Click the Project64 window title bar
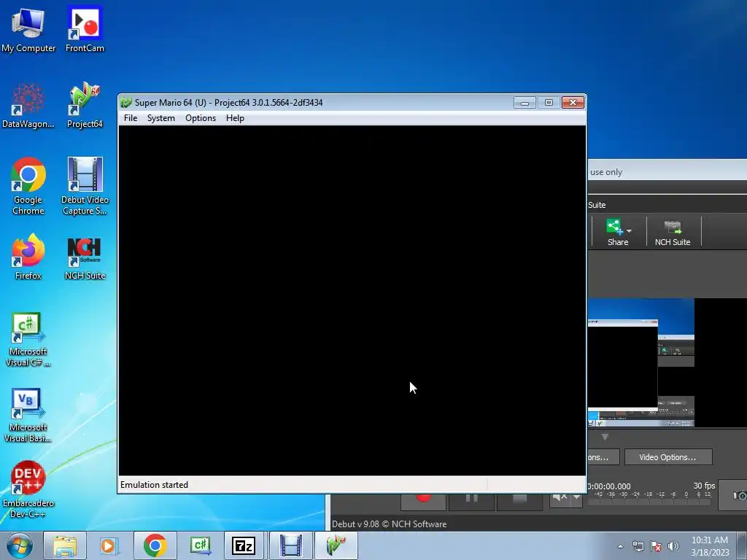The height and width of the screenshot is (560, 747). (314, 102)
